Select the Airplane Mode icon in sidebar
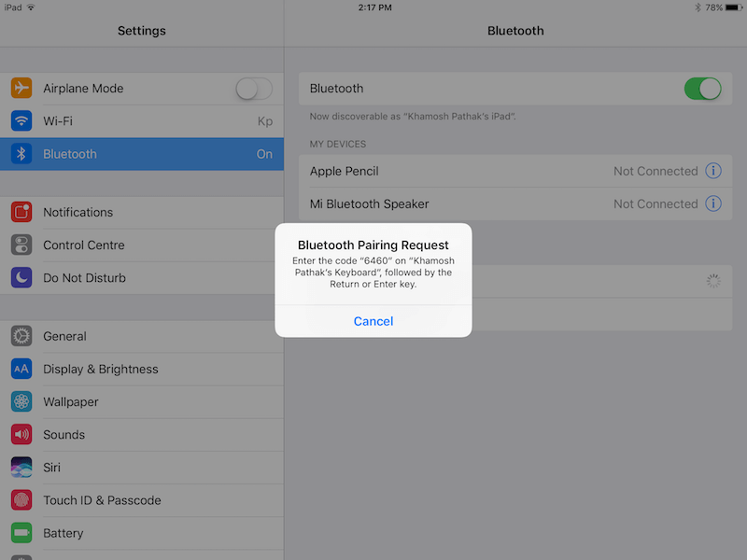Screen dimensions: 747x560 point(21,88)
